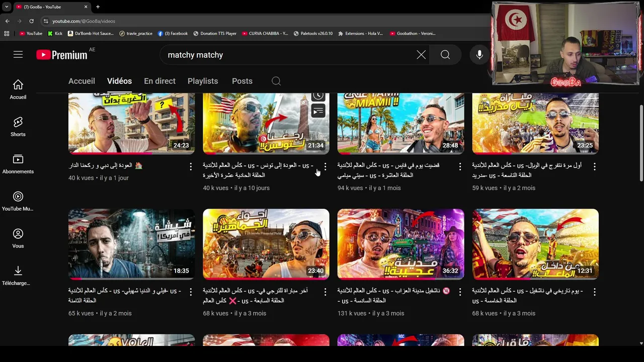Open options menu for 23:40 video
This screenshot has width=644, height=362.
pyautogui.click(x=325, y=292)
